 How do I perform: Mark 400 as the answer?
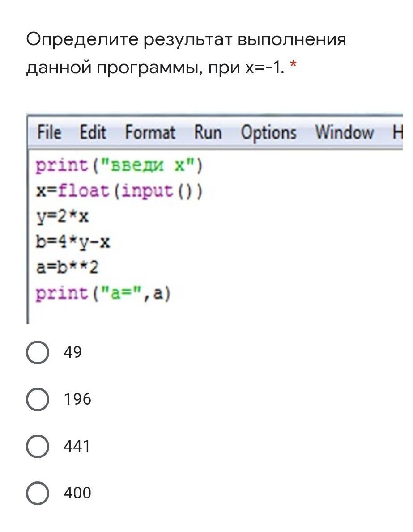pos(38,493)
